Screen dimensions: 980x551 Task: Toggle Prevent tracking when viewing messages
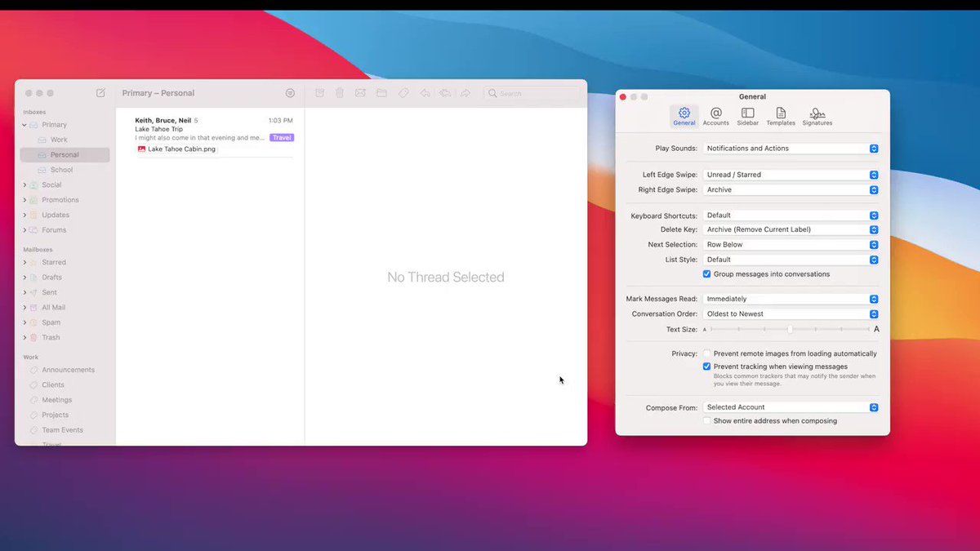pos(707,367)
